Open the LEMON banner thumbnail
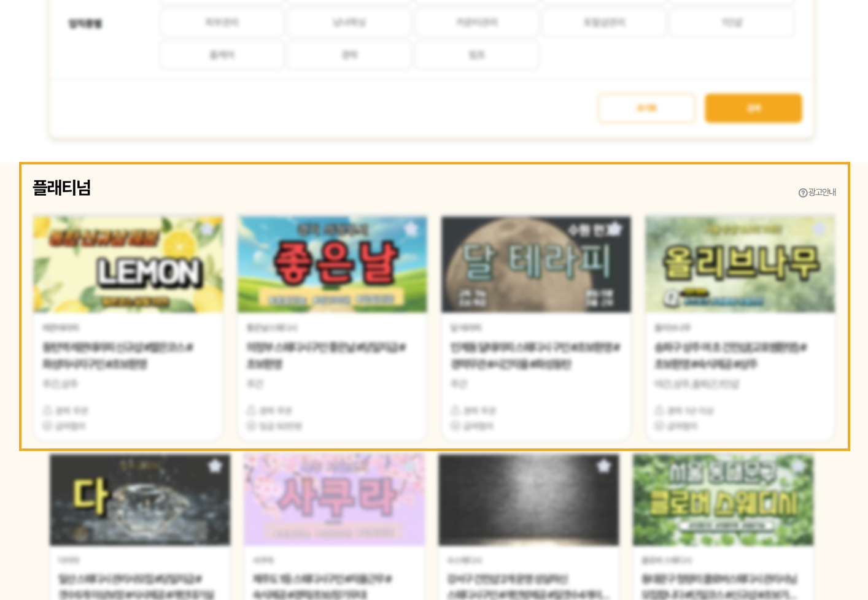This screenshot has width=868, height=600. coord(128,265)
